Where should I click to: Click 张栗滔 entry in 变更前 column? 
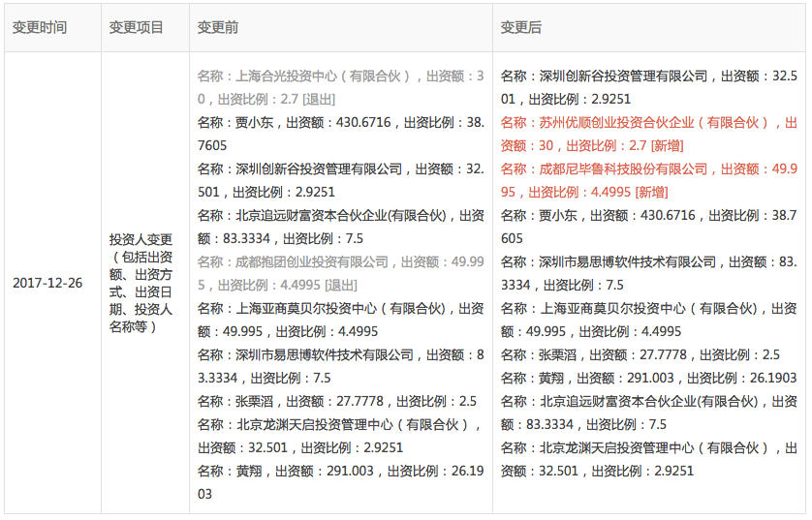click(337, 402)
